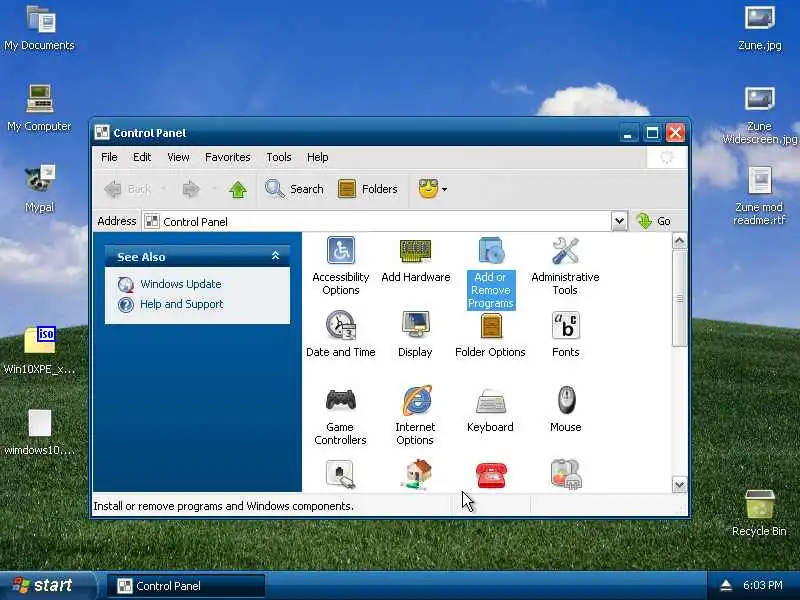Open the Favorites menu
This screenshot has width=800, height=600.
pos(228,157)
